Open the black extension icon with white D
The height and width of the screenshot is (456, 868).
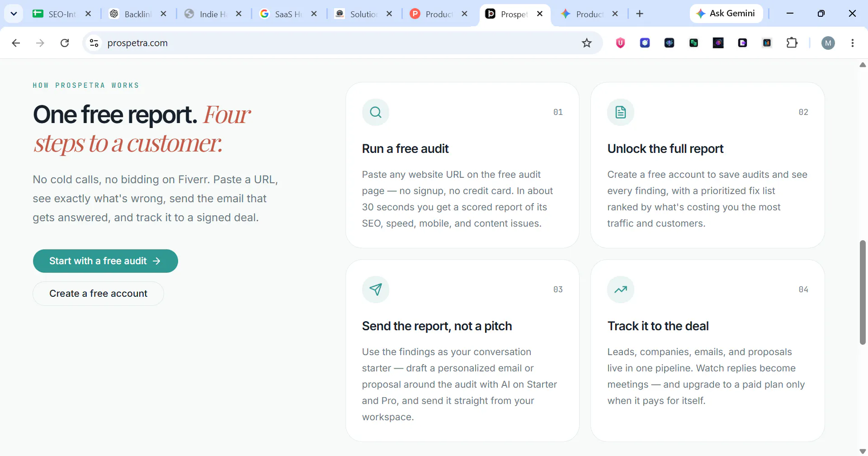(742, 43)
